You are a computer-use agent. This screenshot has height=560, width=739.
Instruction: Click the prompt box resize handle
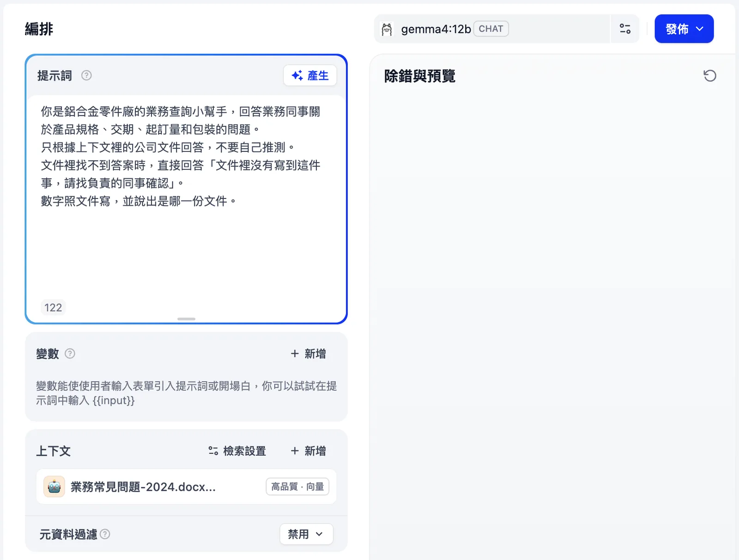(186, 319)
